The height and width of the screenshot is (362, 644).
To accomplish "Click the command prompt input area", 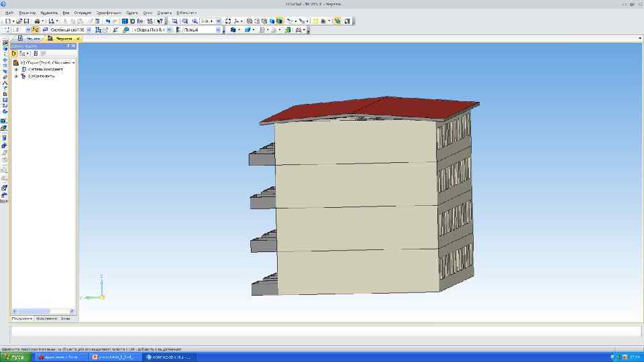I will click(326, 331).
